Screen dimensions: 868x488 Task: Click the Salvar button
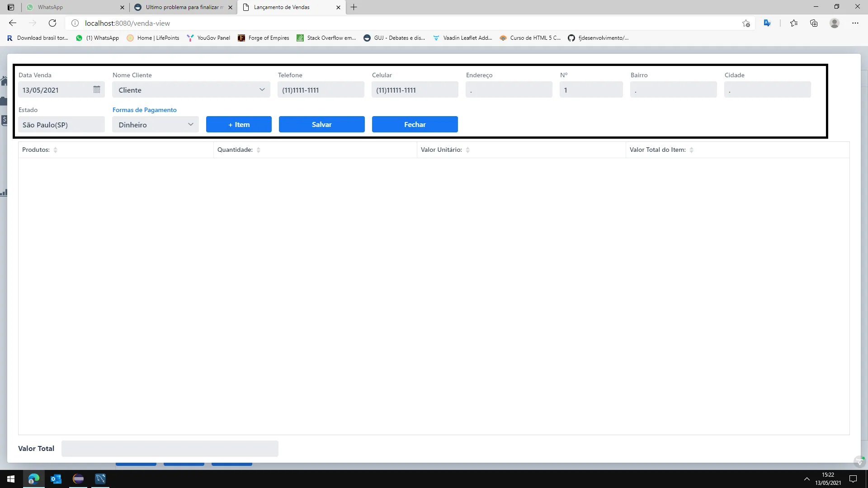(x=321, y=124)
